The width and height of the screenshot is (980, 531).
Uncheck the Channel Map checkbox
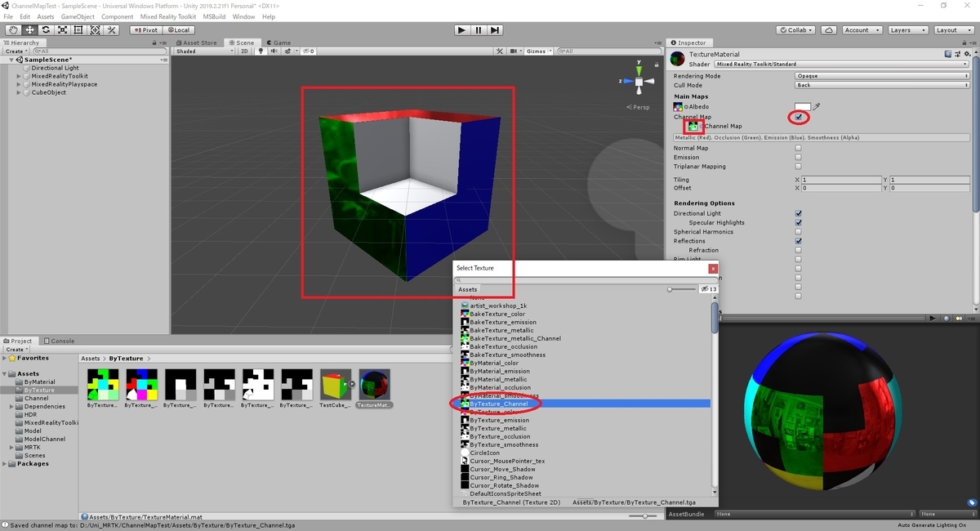point(798,117)
